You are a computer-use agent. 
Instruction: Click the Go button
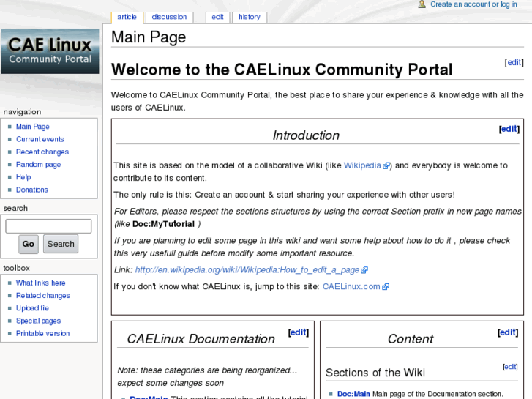pos(28,244)
